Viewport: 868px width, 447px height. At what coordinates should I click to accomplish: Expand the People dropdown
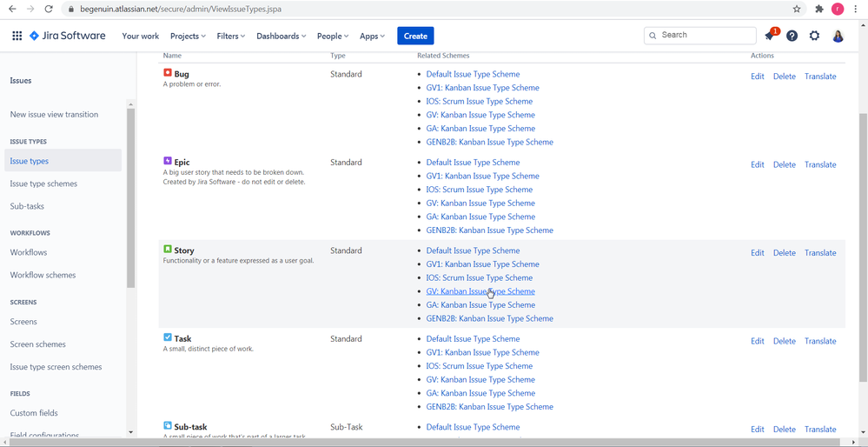pos(333,36)
